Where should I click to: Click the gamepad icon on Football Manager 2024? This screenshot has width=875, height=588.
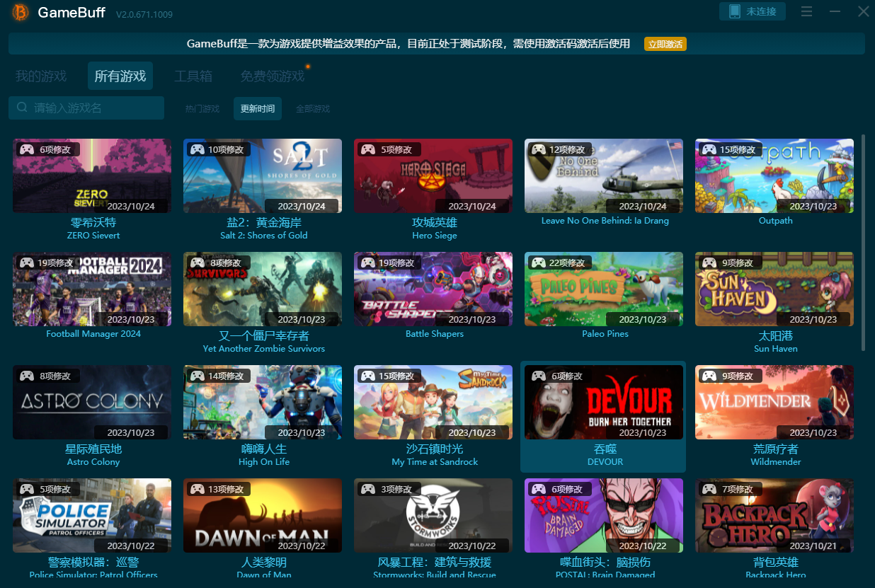(27, 263)
